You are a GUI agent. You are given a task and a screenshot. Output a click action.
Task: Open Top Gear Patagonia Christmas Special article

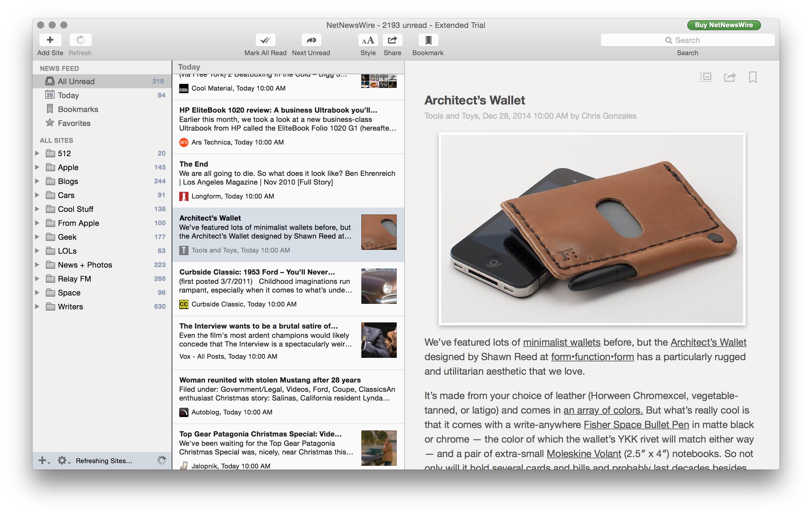click(x=288, y=447)
